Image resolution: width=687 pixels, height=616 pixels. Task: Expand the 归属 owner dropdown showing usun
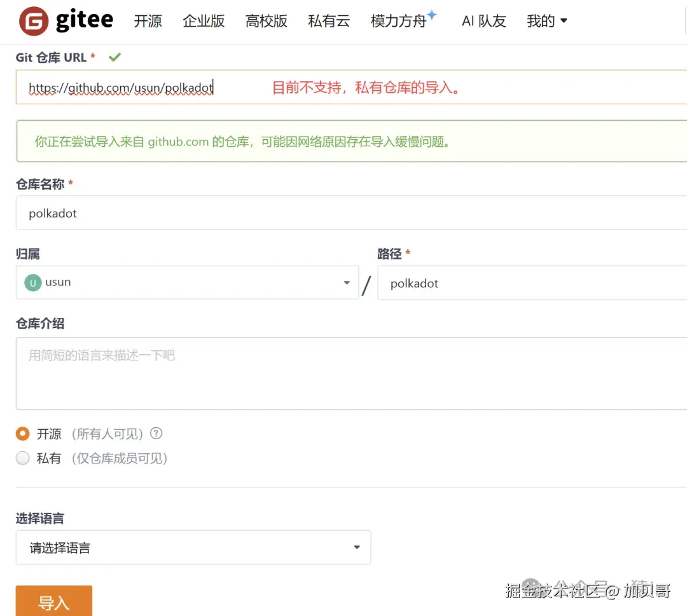pyautogui.click(x=187, y=282)
